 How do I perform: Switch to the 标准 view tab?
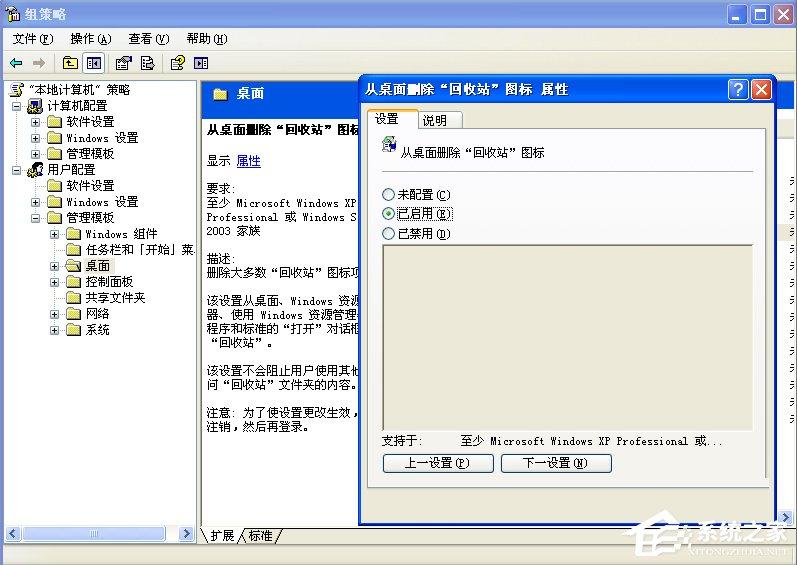[261, 536]
